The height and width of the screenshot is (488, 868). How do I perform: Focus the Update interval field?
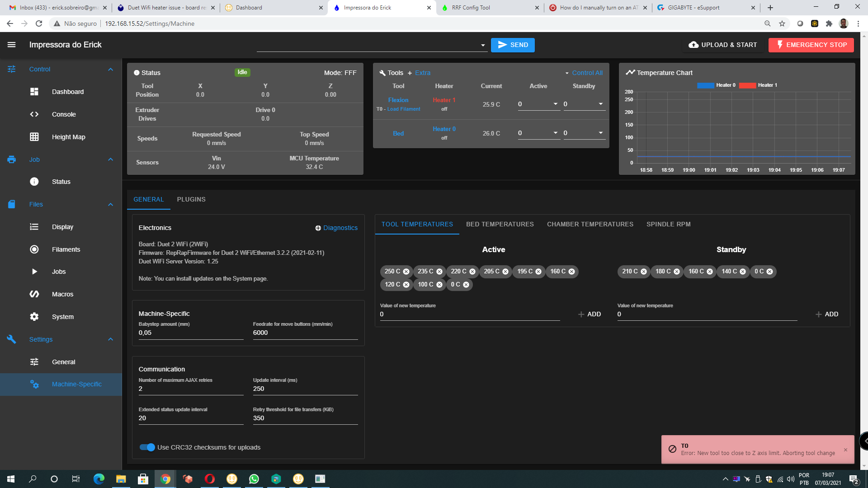point(305,389)
